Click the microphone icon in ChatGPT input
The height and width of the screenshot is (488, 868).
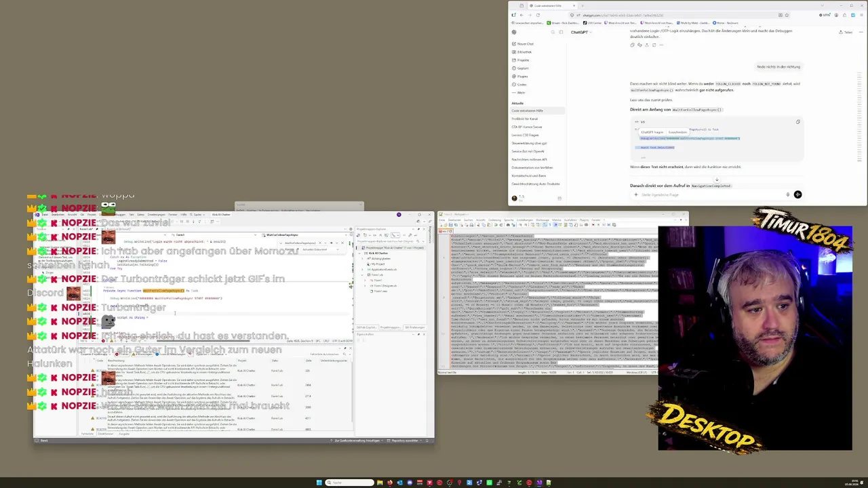tap(788, 195)
